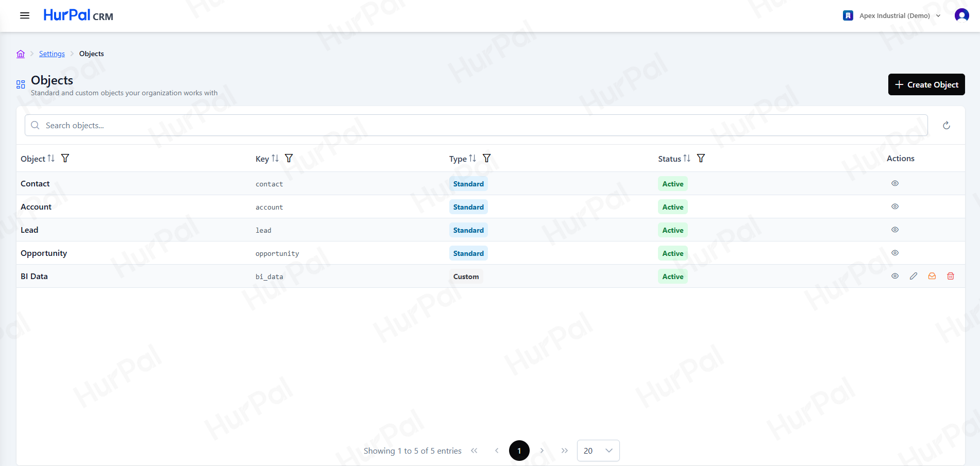Click the Create Object button
This screenshot has height=466, width=980.
pos(926,84)
